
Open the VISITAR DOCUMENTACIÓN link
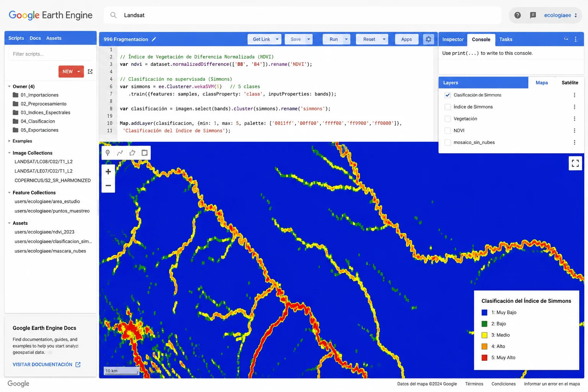click(42, 364)
